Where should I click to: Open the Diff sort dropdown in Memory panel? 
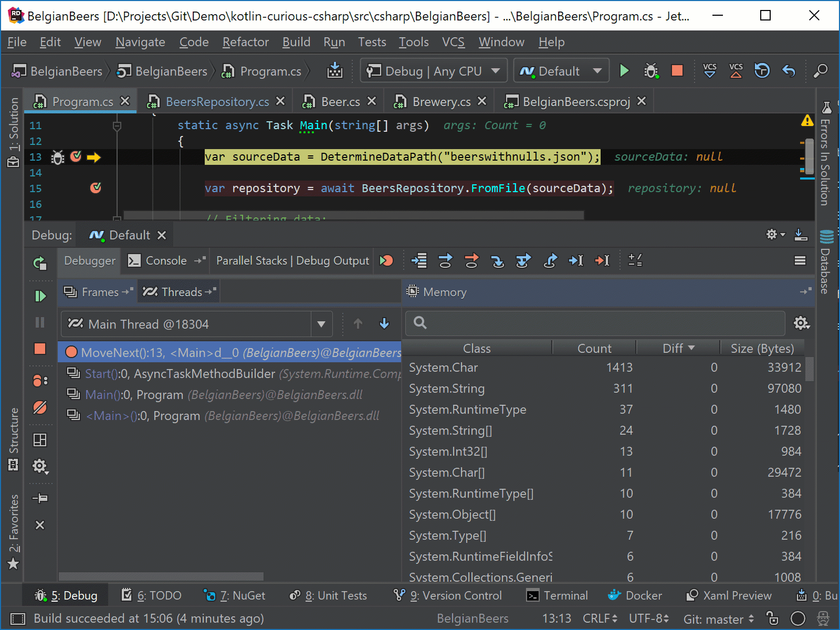677,348
